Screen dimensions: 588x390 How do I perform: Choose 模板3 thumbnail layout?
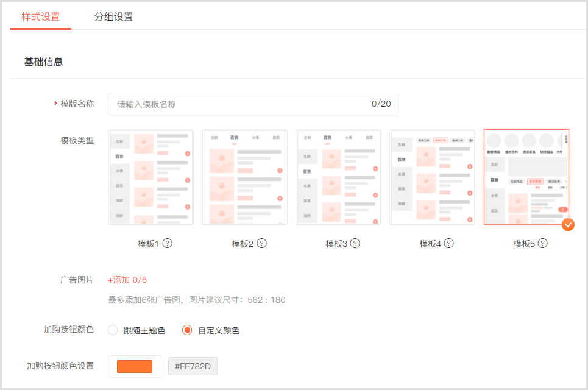tap(338, 177)
